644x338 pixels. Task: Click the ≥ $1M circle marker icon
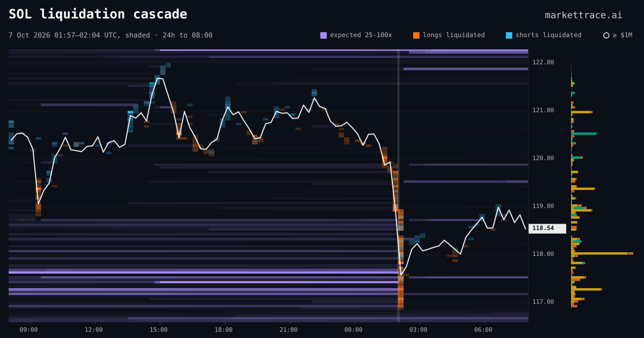(606, 35)
